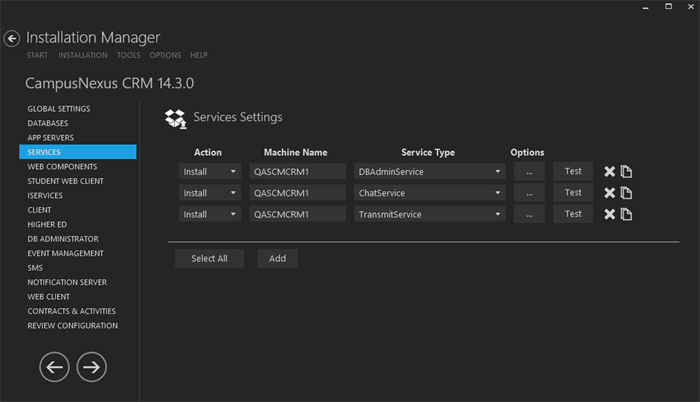Edit machine name for DBAdminService row

click(x=297, y=172)
